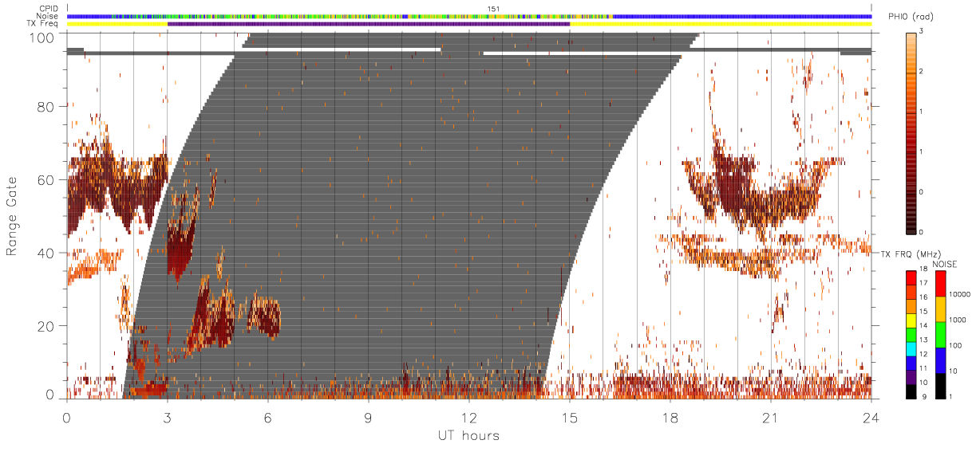980x452 pixels.
Task: Click the Noise color strip above the plot
Action: point(469,16)
